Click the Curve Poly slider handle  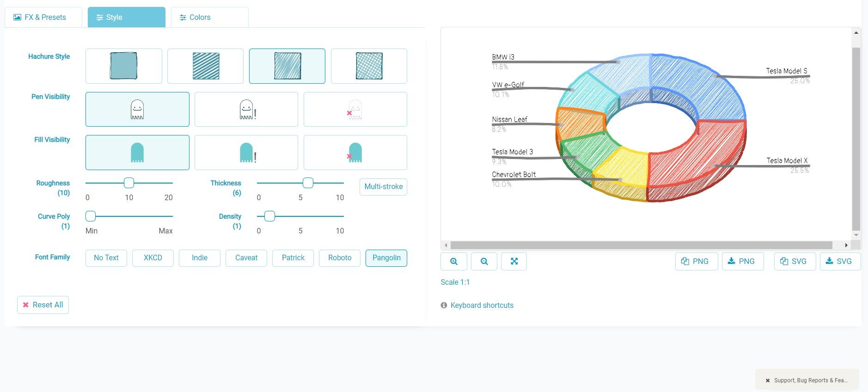[x=91, y=216]
